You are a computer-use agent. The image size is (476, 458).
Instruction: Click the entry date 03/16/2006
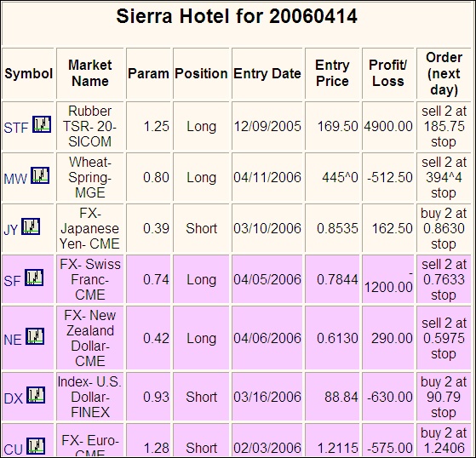[x=267, y=397]
